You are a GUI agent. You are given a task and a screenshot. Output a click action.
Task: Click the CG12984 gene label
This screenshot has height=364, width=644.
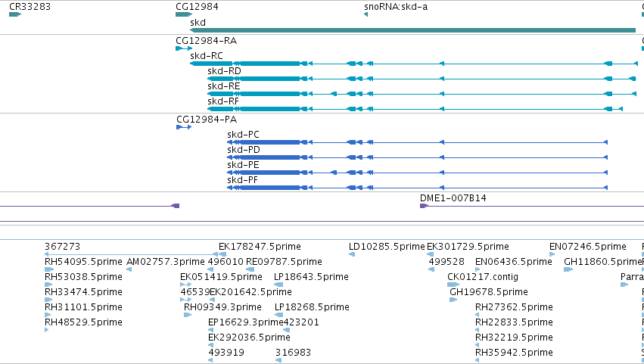click(197, 7)
